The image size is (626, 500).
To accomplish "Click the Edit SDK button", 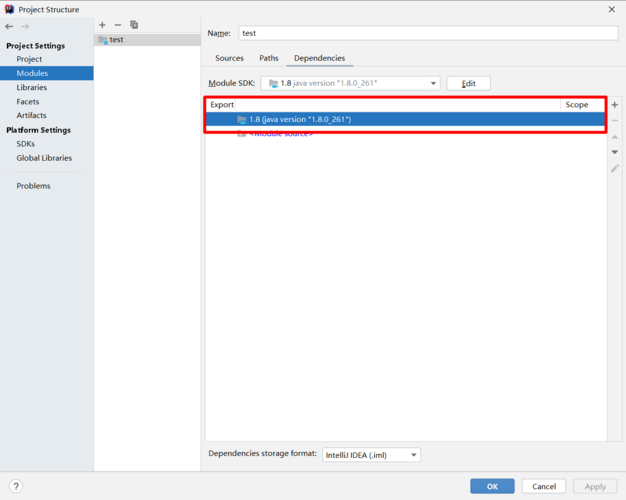I will tap(468, 83).
